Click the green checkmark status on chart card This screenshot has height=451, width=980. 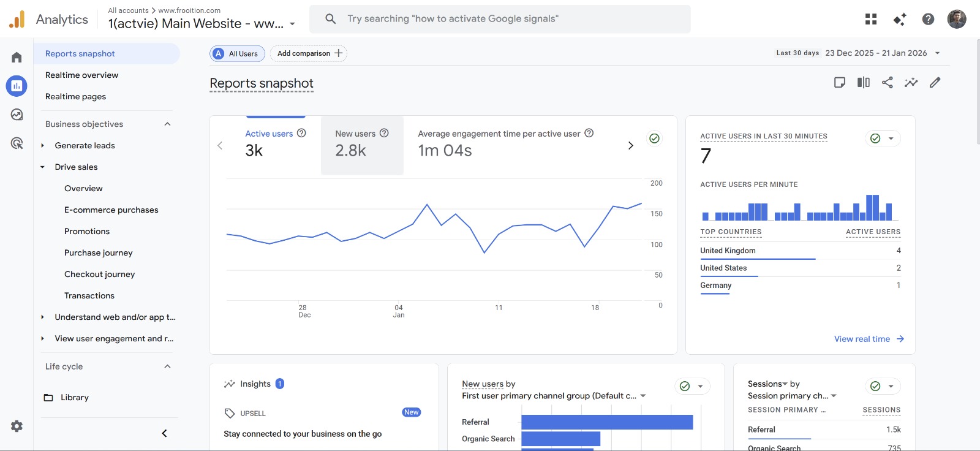pyautogui.click(x=654, y=138)
